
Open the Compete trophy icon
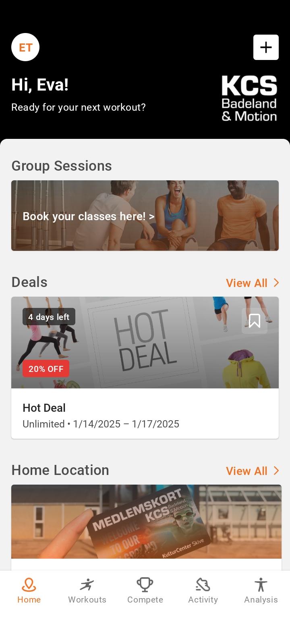[145, 584]
